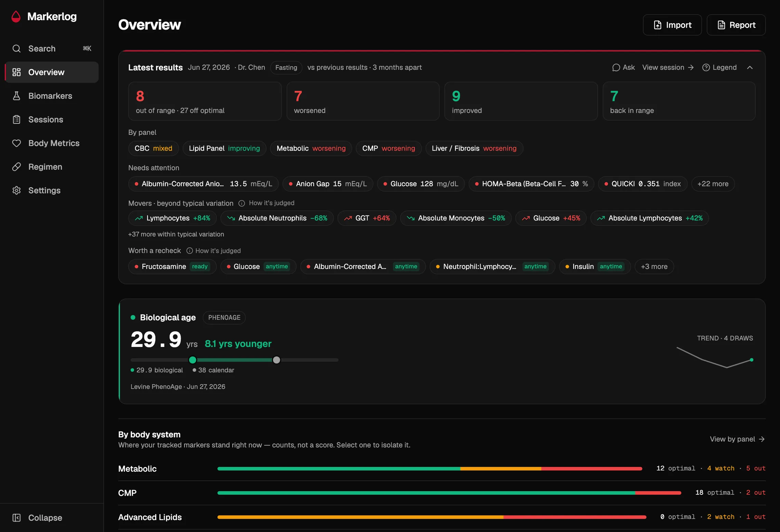The height and width of the screenshot is (532, 780).
Task: Click the View by panel arrow icon
Action: tap(762, 439)
